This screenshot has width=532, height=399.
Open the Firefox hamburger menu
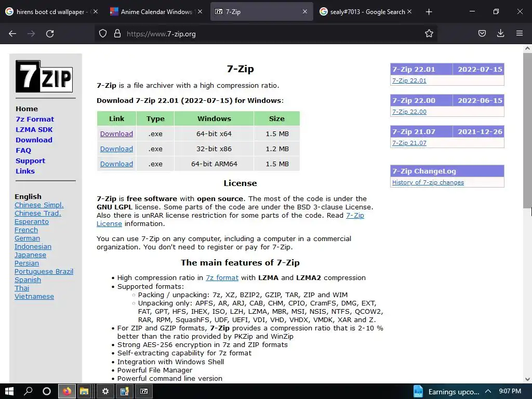pyautogui.click(x=520, y=33)
